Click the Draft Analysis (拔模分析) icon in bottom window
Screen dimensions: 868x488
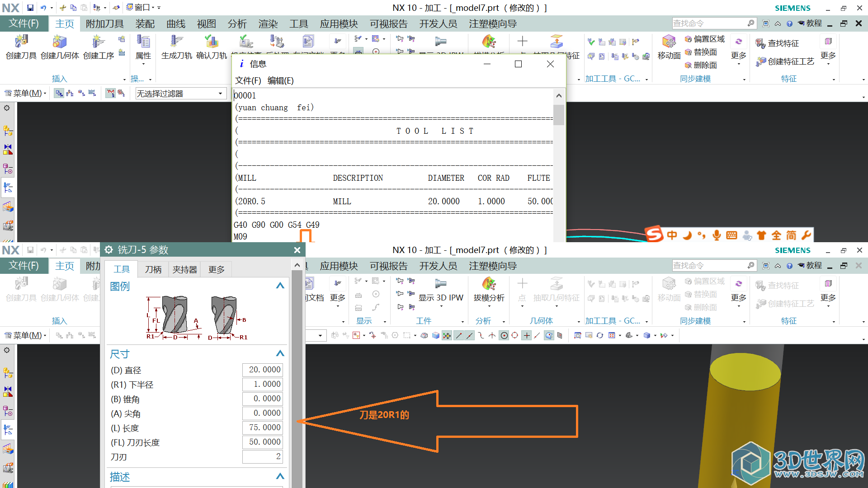[x=489, y=284]
